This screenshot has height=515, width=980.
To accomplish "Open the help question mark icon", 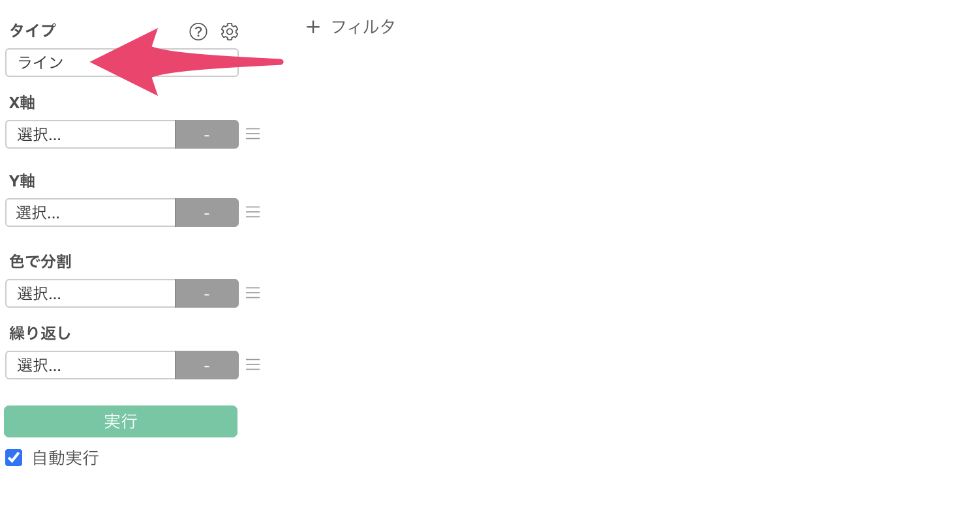I will (198, 31).
